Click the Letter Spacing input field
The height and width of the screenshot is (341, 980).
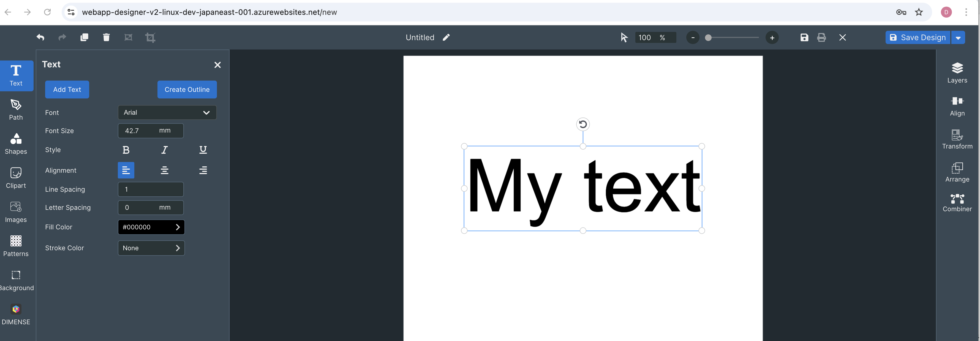151,208
